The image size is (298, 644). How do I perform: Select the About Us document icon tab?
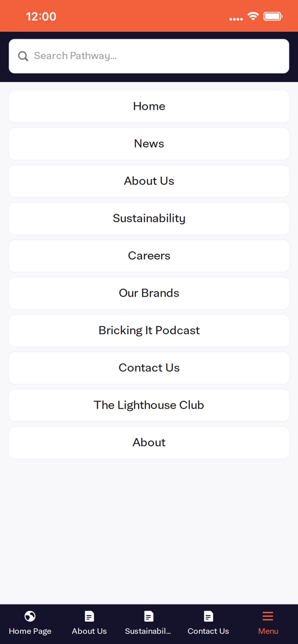(x=89, y=616)
